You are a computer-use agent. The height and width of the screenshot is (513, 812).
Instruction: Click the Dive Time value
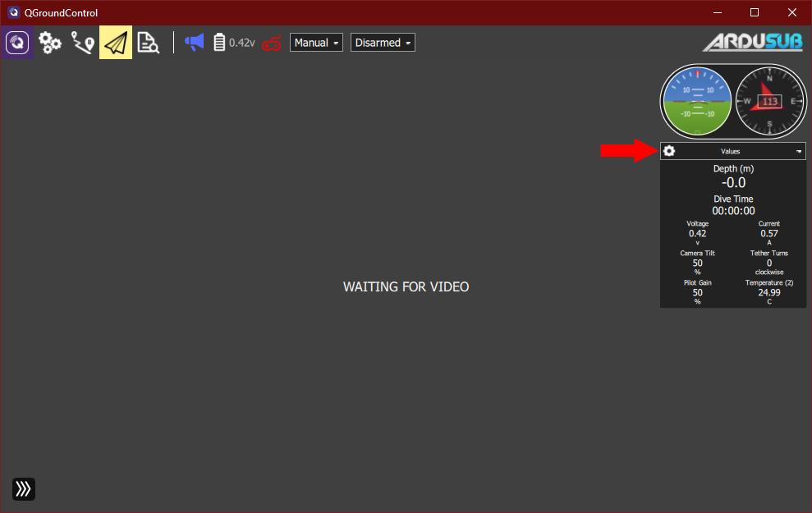click(x=733, y=211)
